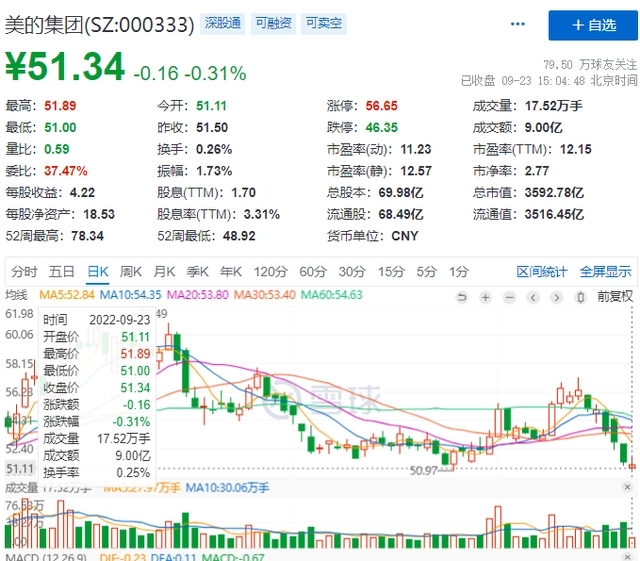640x561 pixels.
Task: Click the MA10:54.35 moving average label
Action: tap(131, 295)
